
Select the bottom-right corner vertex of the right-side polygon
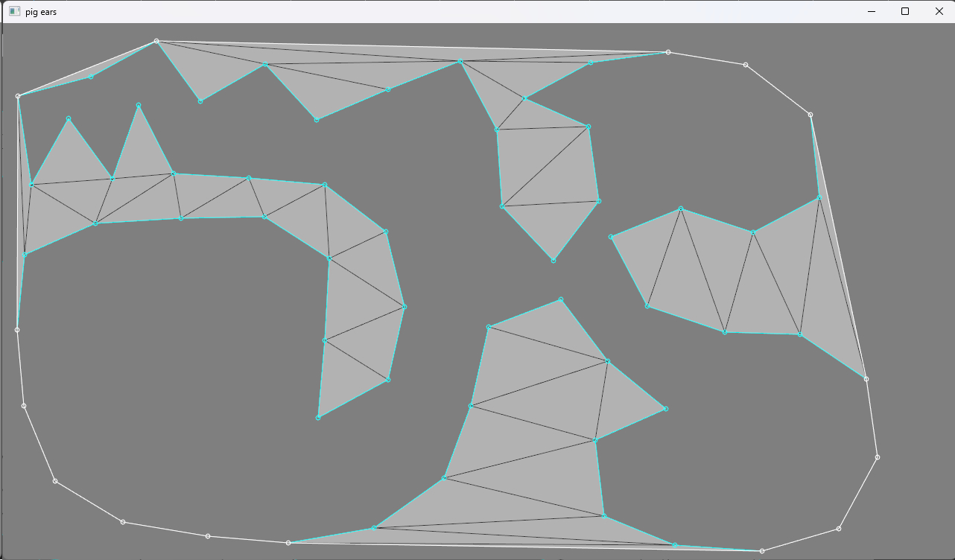pos(866,379)
